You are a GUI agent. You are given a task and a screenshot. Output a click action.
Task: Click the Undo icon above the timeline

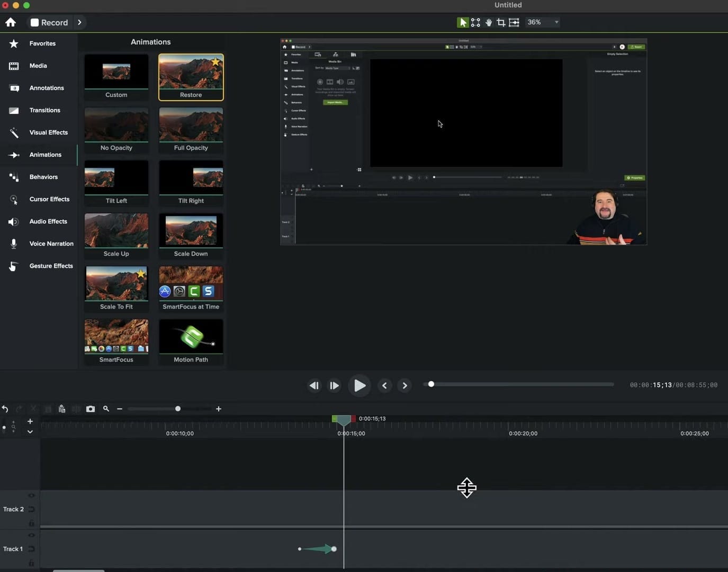5,409
